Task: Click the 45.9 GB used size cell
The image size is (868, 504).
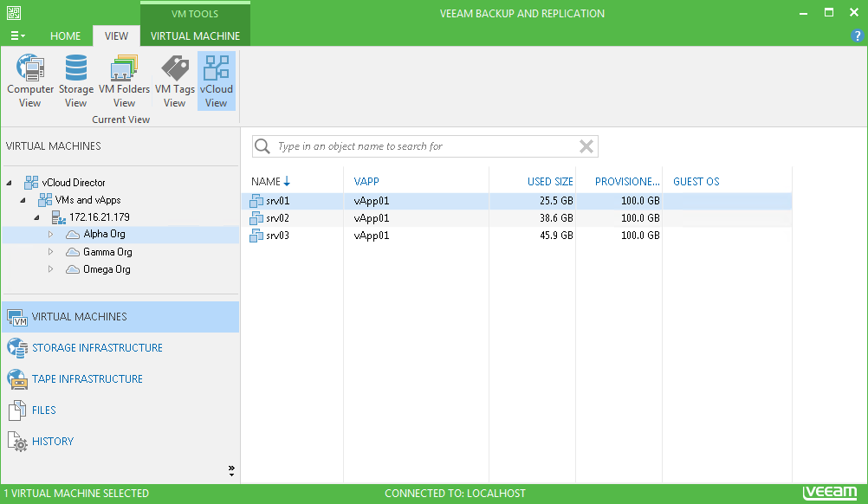Action: (x=556, y=236)
